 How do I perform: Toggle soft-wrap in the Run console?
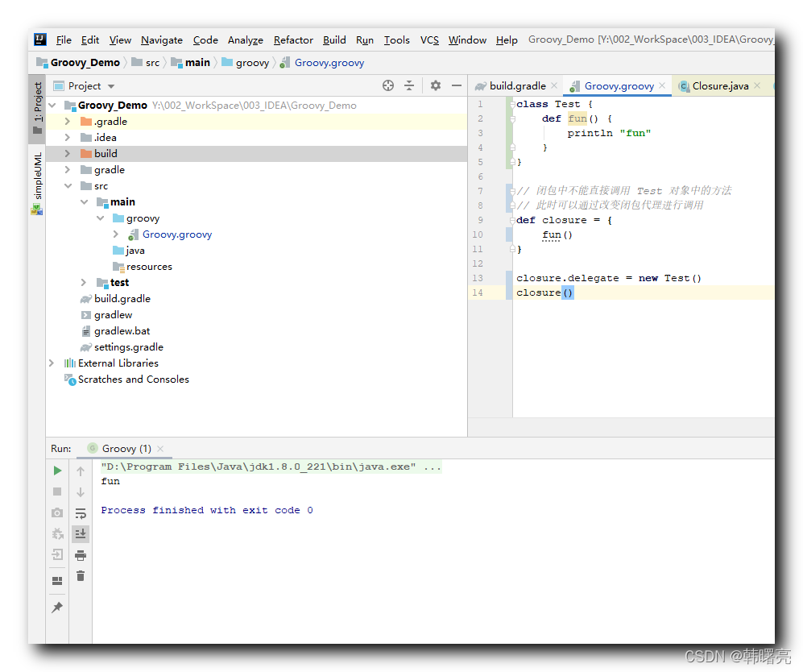coord(81,513)
